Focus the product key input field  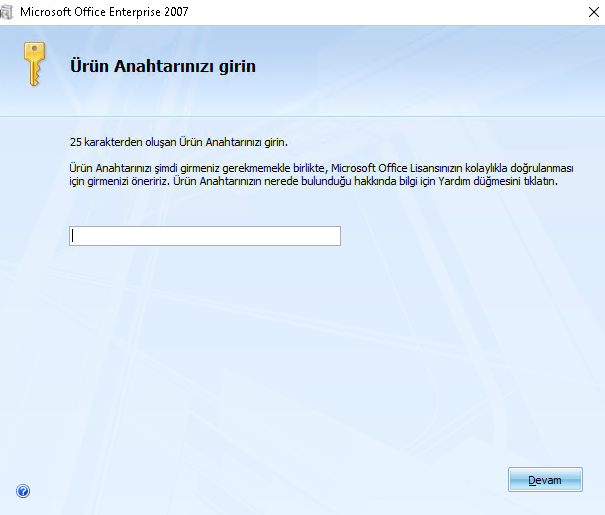pos(205,236)
